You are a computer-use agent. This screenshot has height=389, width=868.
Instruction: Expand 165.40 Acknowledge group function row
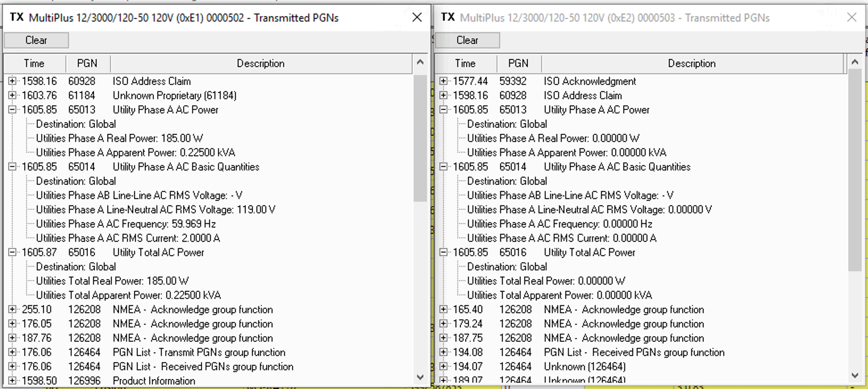pyautogui.click(x=443, y=310)
